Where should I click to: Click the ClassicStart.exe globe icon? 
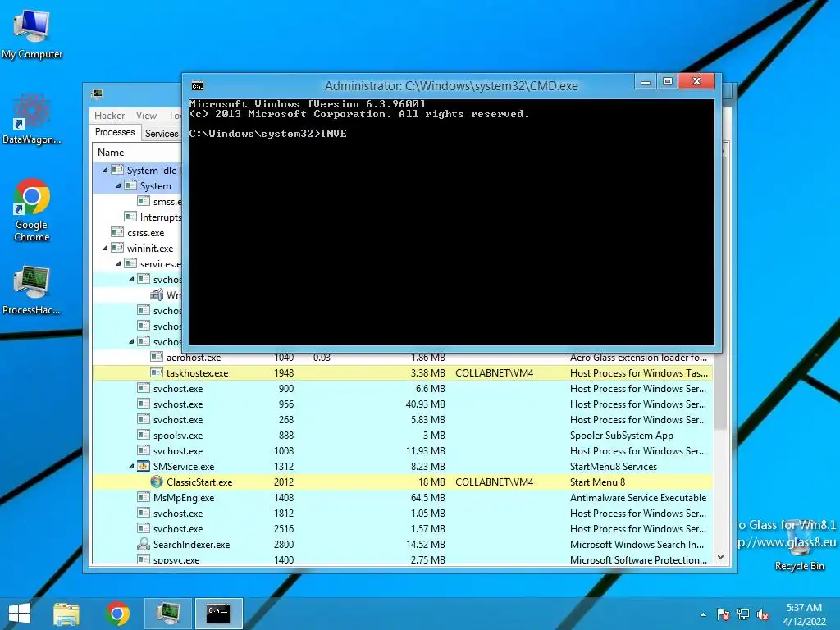pos(157,482)
